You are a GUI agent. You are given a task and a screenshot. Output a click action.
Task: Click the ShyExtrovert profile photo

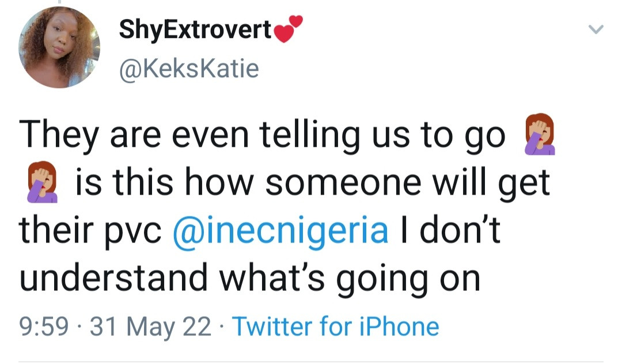pos(59,47)
